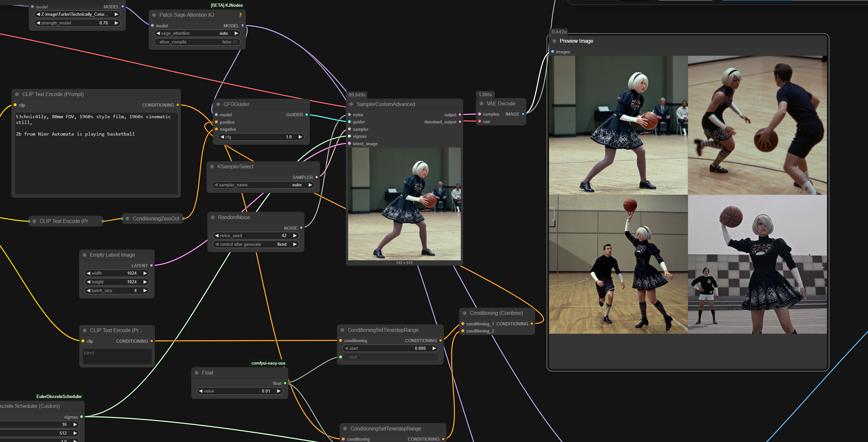Viewport: 868px width, 442px height.
Task: Toggle allow_compile switch to true
Action: tap(235, 42)
